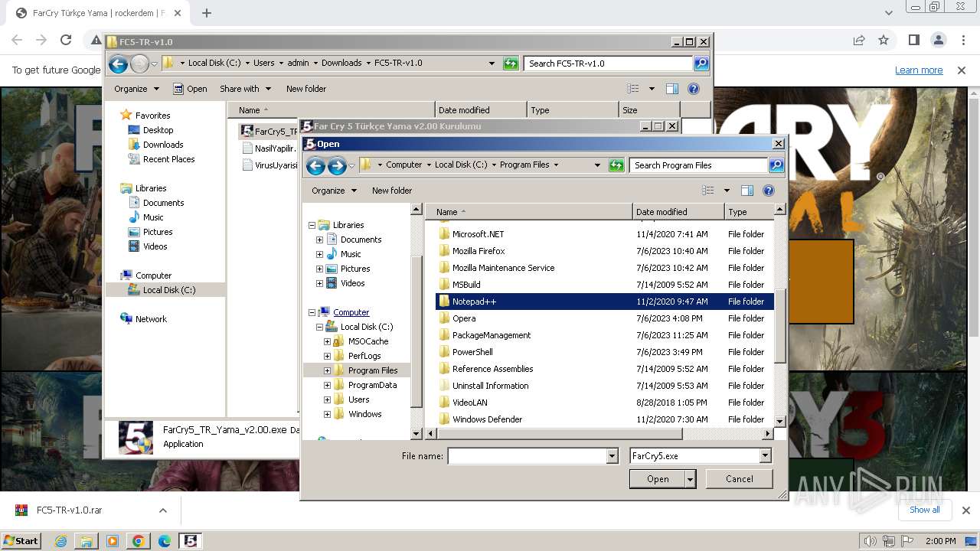The height and width of the screenshot is (551, 980).
Task: Expand the Libraries node in Open dialog
Action: pyautogui.click(x=312, y=225)
